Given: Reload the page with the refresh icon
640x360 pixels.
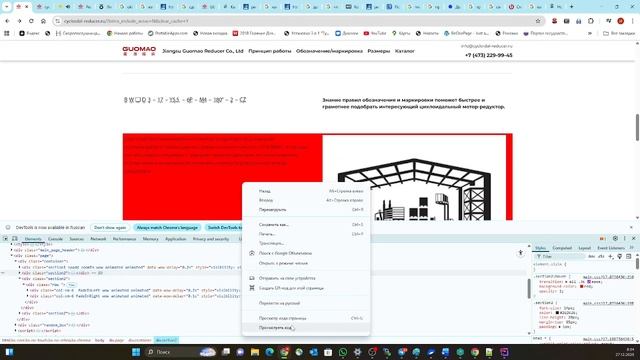Looking at the screenshot, I should click(31, 21).
